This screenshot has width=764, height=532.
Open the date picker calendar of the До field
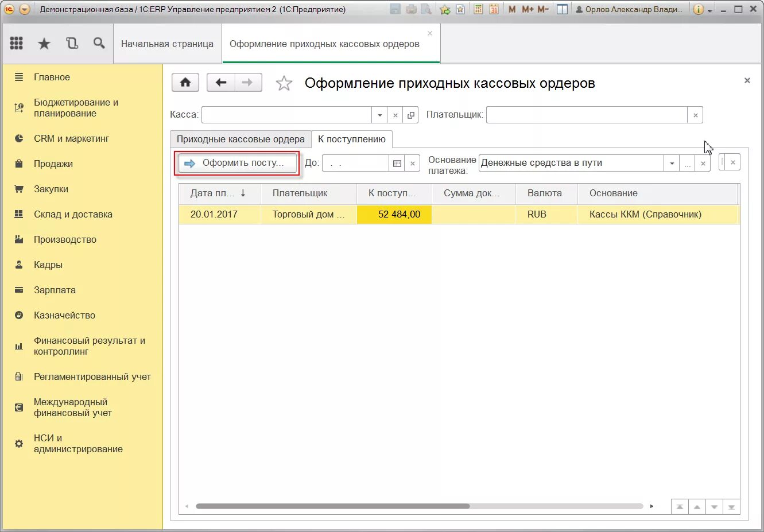pyautogui.click(x=397, y=164)
